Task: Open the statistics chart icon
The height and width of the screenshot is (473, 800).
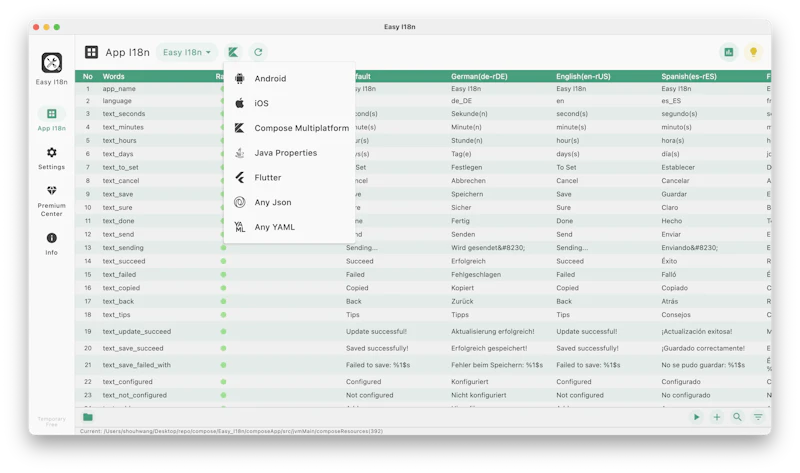Action: pos(729,52)
